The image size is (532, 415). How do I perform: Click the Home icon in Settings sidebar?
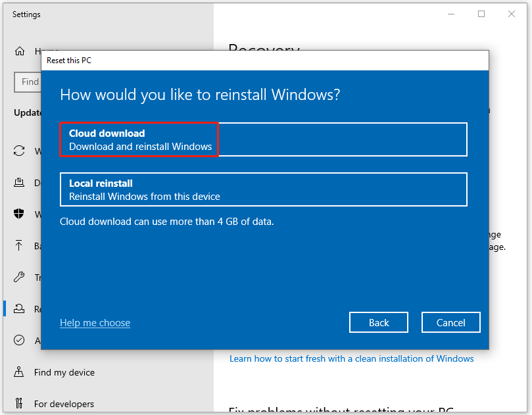click(20, 51)
